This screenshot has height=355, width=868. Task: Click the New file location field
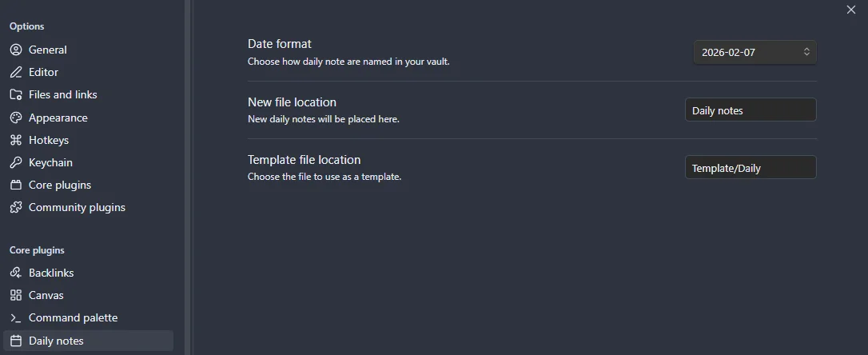click(751, 110)
